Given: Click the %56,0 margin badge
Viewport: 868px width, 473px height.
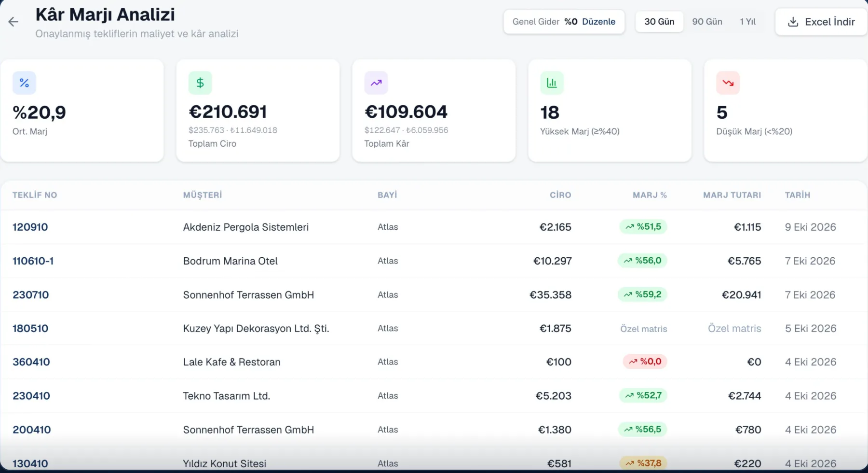Looking at the screenshot, I should tap(642, 261).
